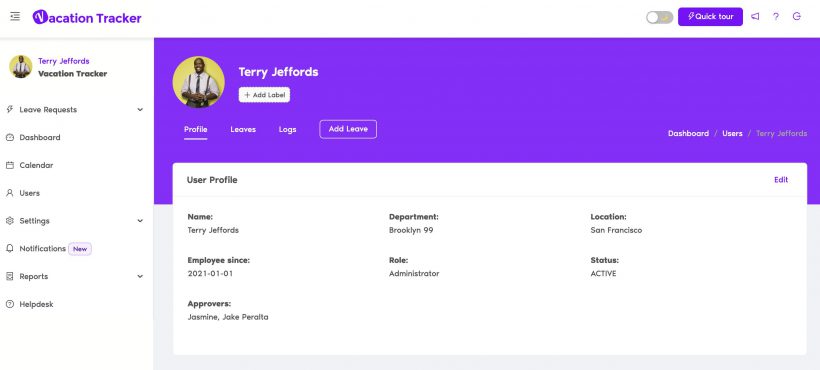Viewport: 820px width, 370px height.
Task: Open Notifications with the bell icon
Action: point(9,249)
